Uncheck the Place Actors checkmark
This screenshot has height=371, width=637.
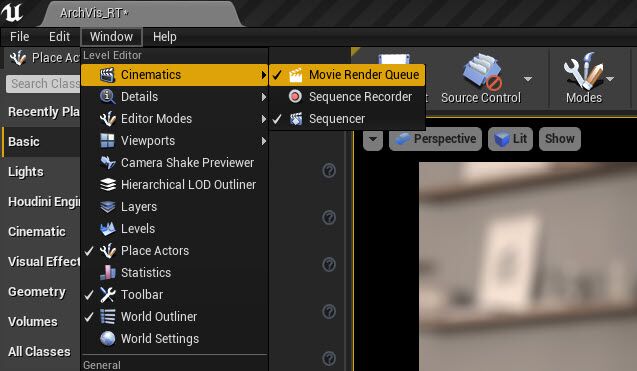[x=89, y=251]
